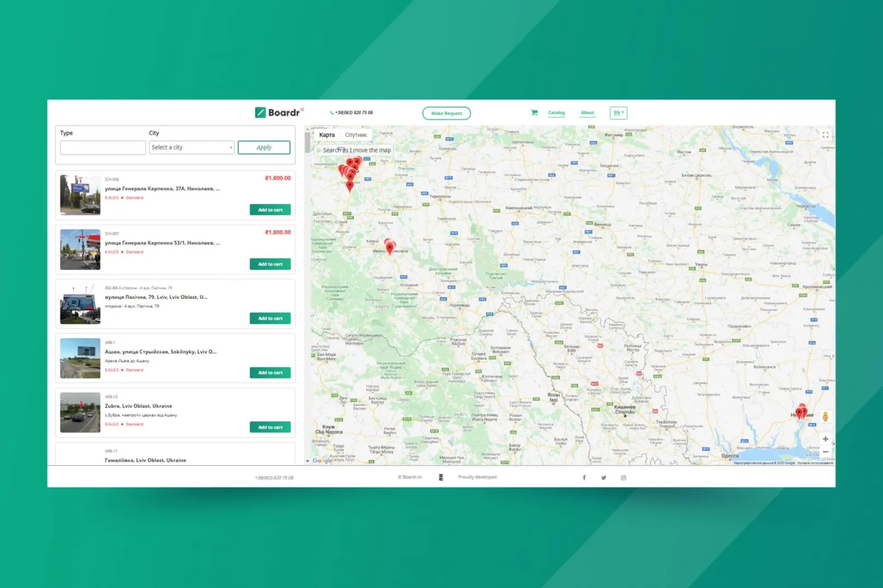
Task: Open thumbnail of Пасічна 79 billboard
Action: 80,304
